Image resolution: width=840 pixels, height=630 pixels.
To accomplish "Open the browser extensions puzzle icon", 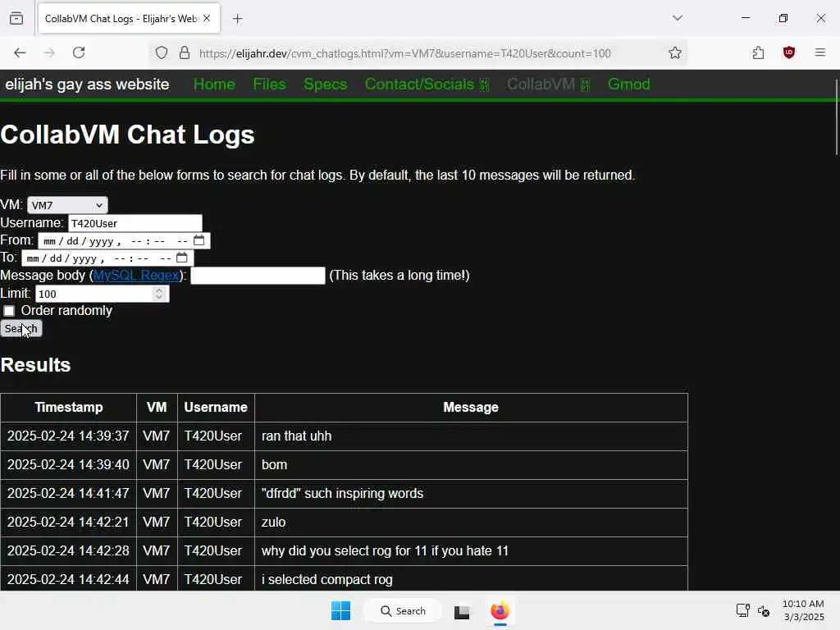I will click(x=758, y=52).
